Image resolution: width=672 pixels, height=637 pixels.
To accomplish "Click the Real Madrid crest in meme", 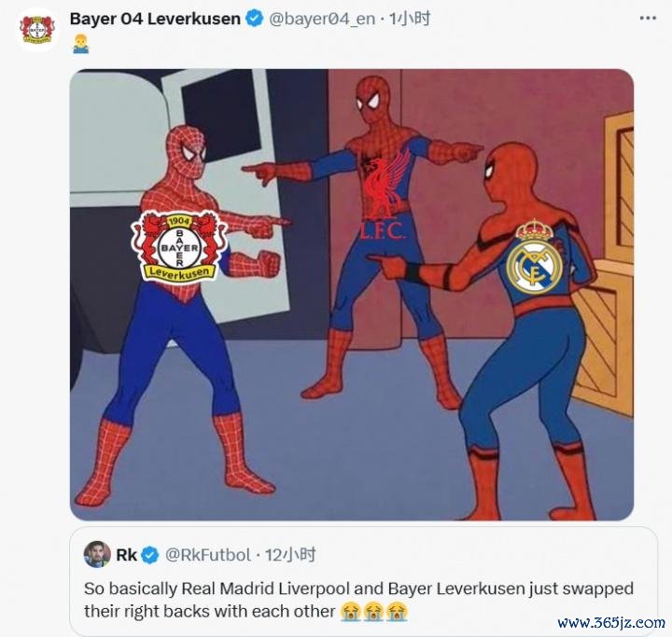I will (x=534, y=258).
